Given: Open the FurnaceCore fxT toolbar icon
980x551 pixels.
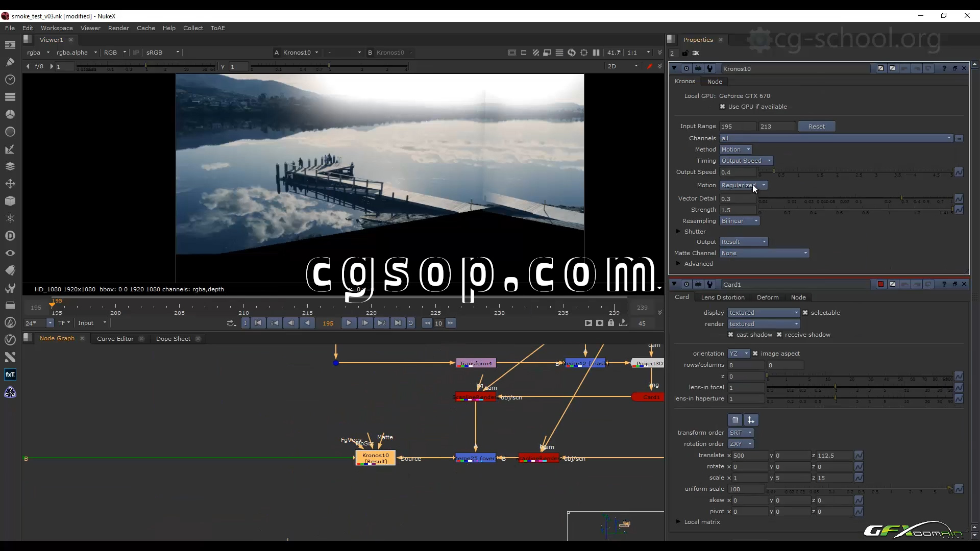Looking at the screenshot, I should (10, 375).
